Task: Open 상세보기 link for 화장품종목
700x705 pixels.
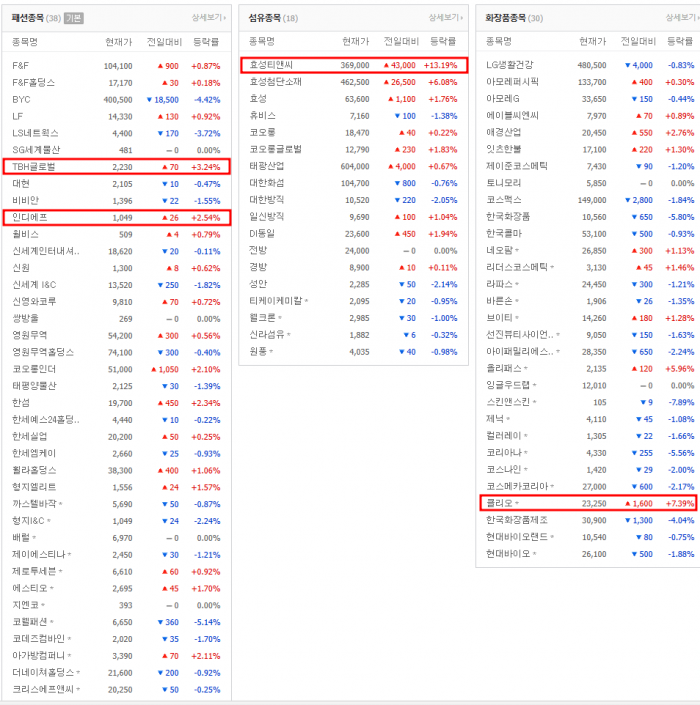Action: pos(682,18)
